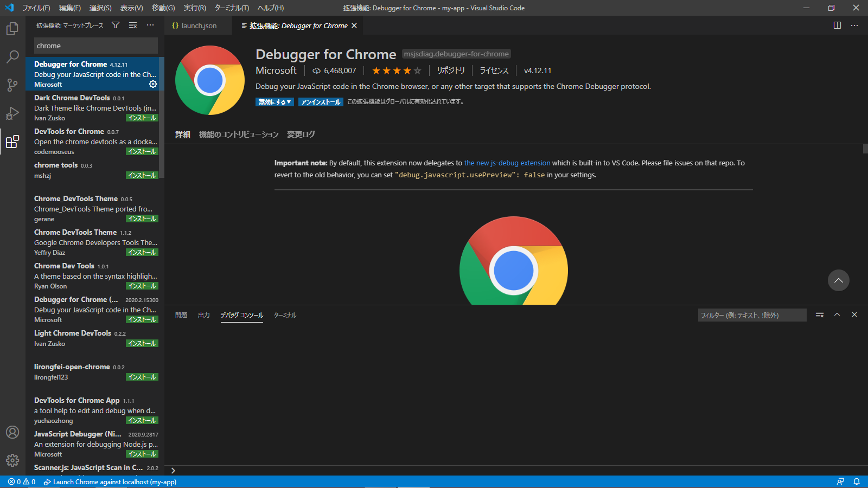
Task: Open the Microsoft publisher link
Action: tap(276, 70)
